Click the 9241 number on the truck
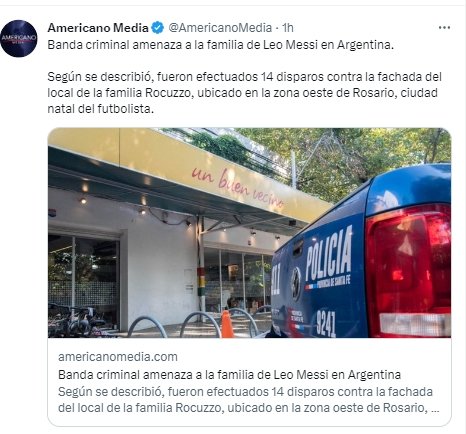Viewport: 466px width, 434px height. coord(326,323)
